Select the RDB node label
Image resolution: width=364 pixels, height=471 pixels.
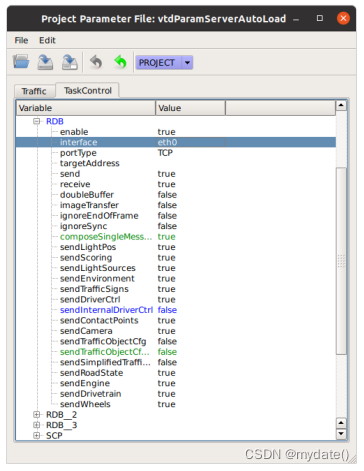click(x=55, y=121)
